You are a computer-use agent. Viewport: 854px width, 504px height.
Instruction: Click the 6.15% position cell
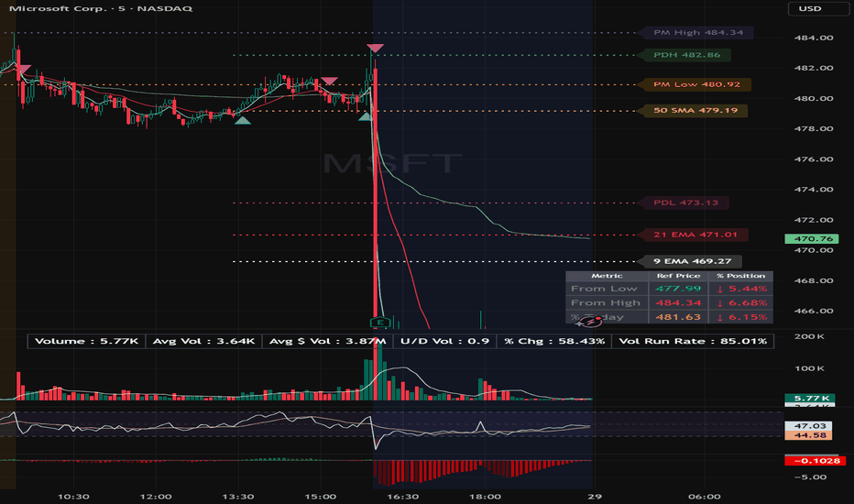coord(740,316)
